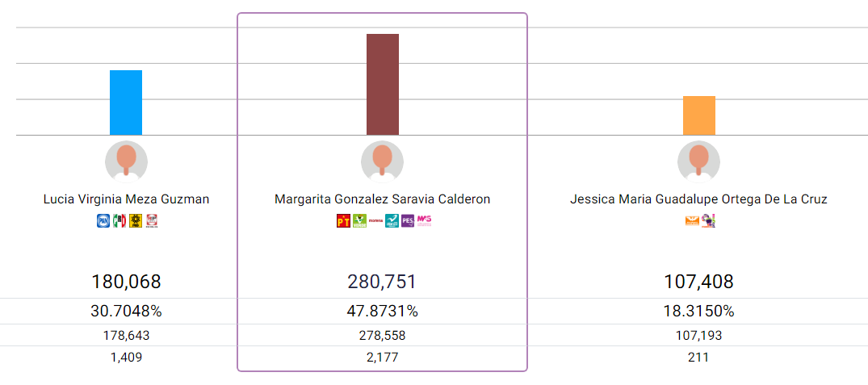This screenshot has height=385, width=868.
Task: Click Margarita Gonzalez Saravia Calderon's avatar
Action: point(382,161)
